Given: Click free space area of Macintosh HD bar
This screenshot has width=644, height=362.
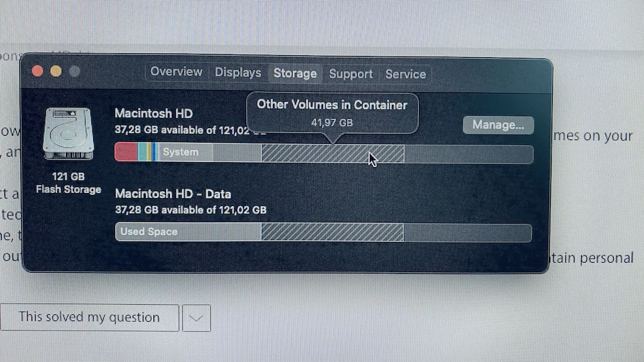Looking at the screenshot, I should (x=469, y=155).
